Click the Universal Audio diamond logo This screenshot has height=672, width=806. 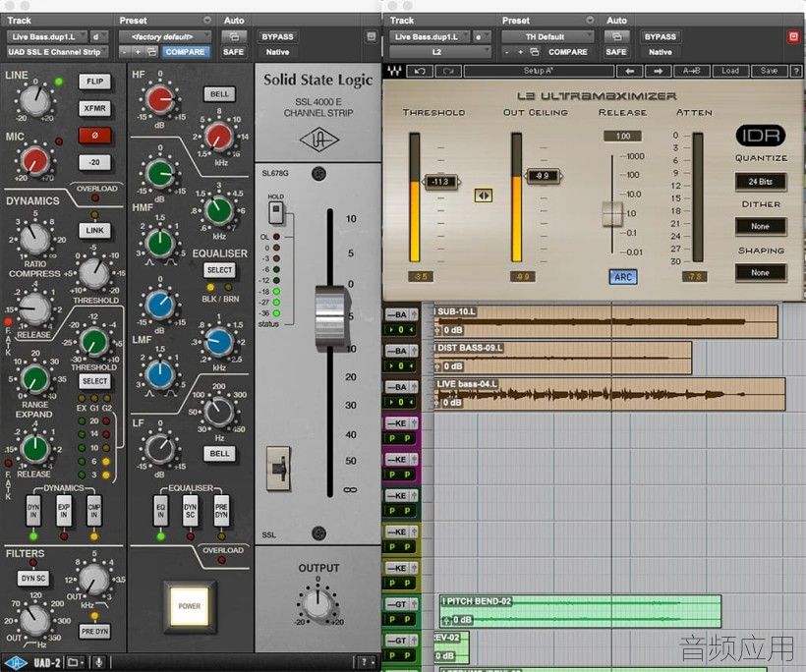319,140
